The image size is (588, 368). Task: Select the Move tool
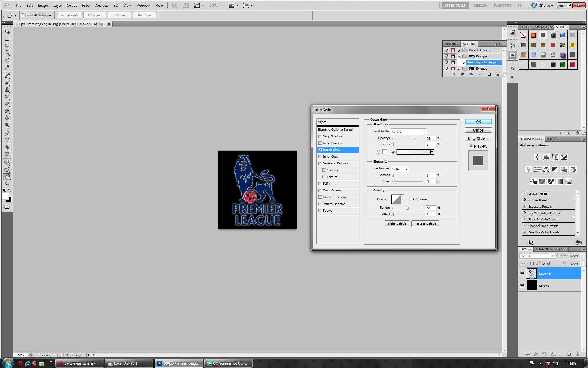(x=7, y=32)
